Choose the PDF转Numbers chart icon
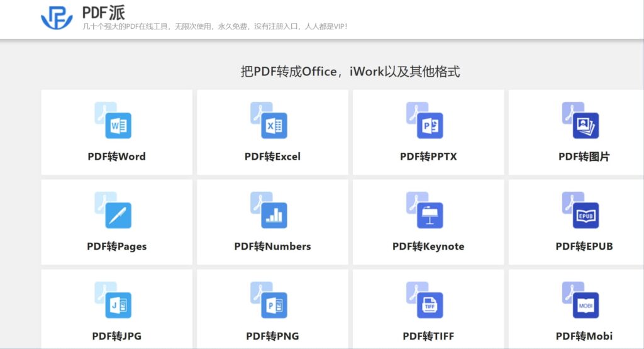The image size is (644, 349). coord(269,210)
